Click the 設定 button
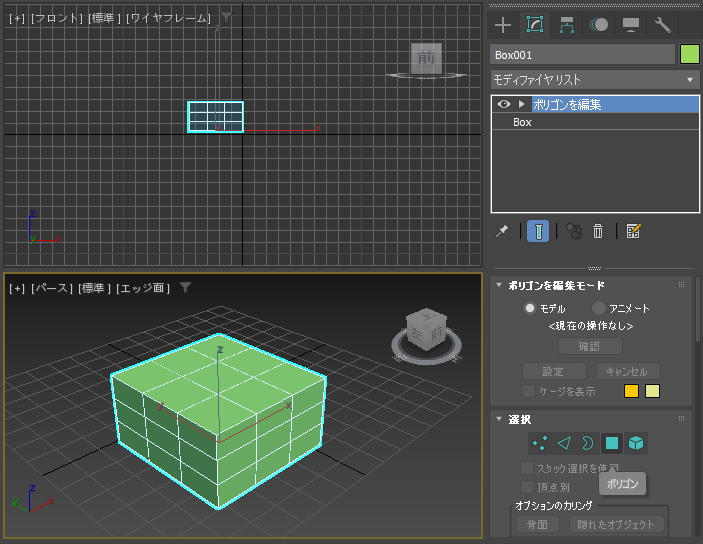 554,371
